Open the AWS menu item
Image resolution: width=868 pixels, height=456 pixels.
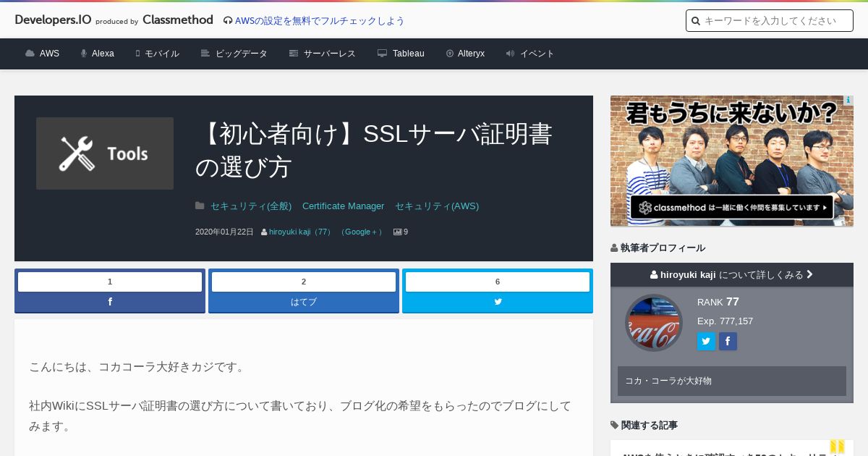(x=42, y=54)
